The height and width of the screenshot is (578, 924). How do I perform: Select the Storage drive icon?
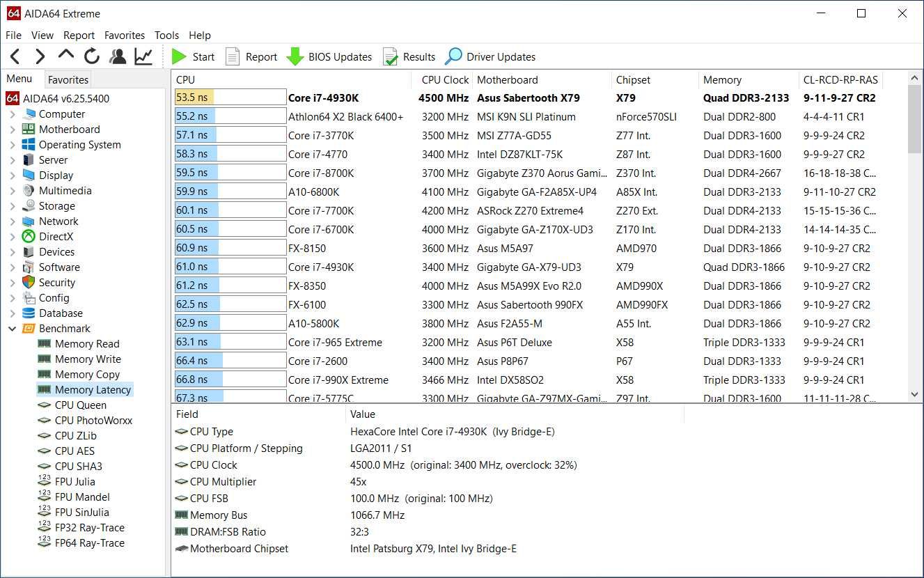click(x=29, y=206)
